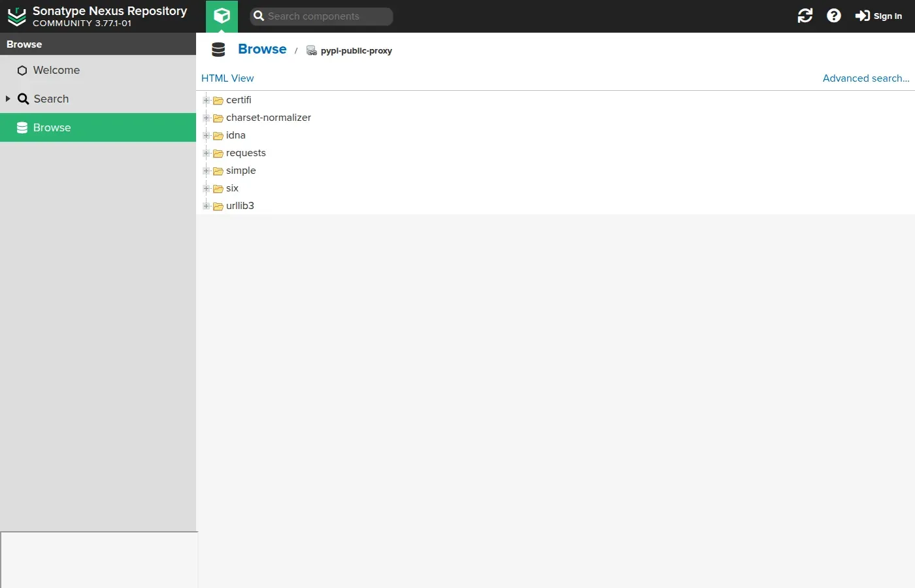Open the HTML View link
This screenshot has height=588, width=915.
pos(227,78)
